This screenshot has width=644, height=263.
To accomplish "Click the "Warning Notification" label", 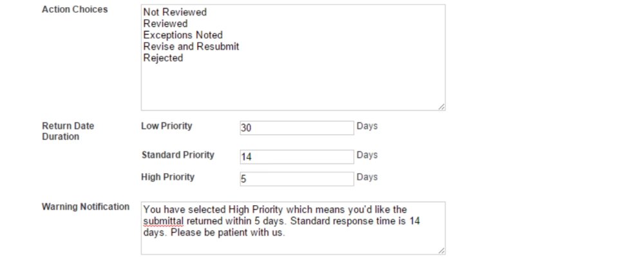I will 86,207.
